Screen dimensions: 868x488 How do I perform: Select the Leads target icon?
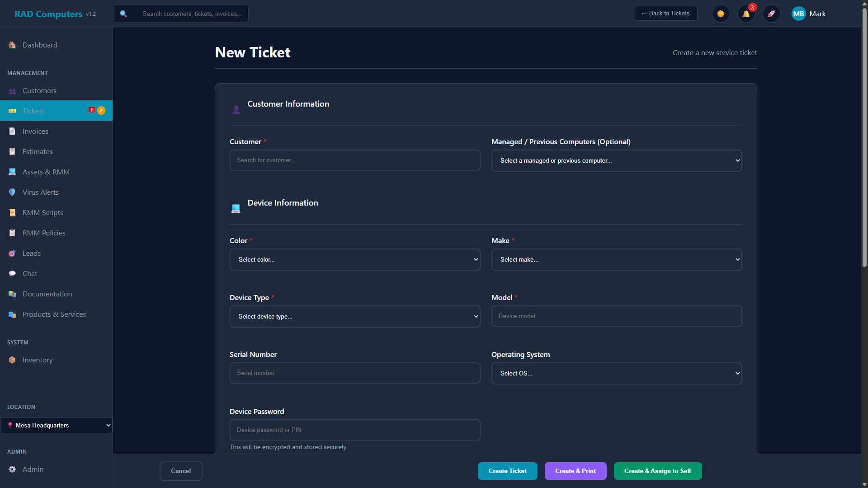(12, 253)
